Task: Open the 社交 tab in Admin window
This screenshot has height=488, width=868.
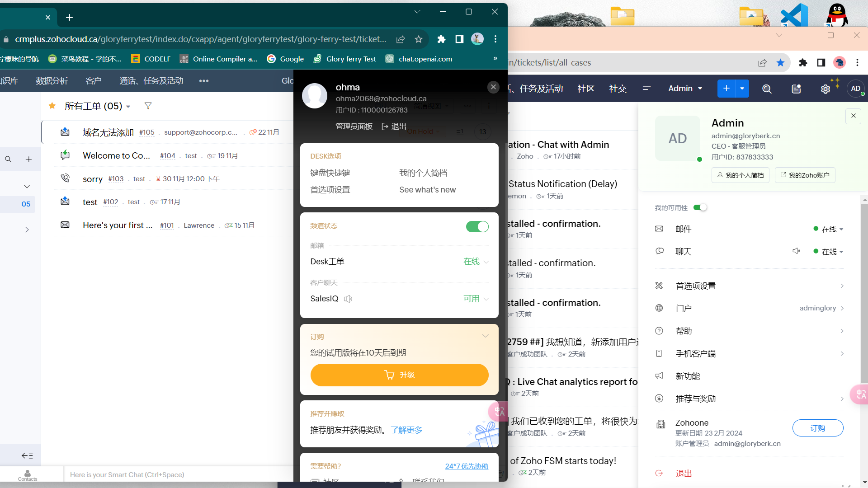Action: click(618, 89)
